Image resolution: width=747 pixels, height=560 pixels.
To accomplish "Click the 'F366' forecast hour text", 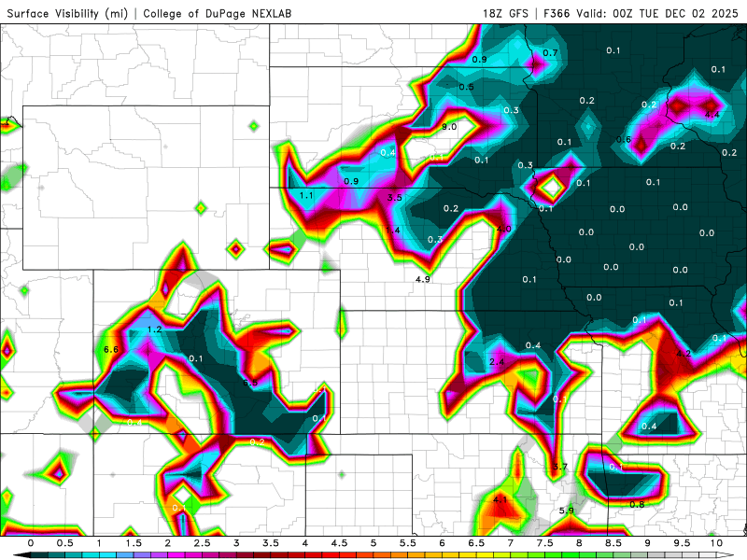I will 557,13.
